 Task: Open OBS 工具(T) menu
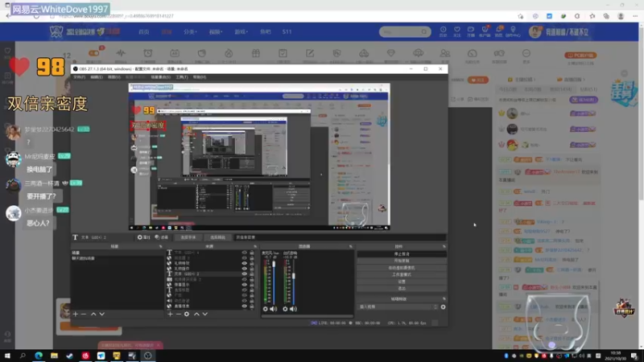182,77
